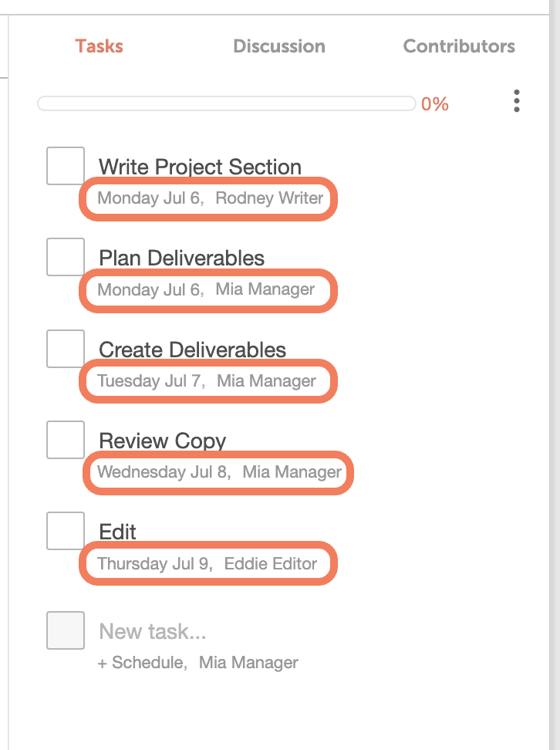Open the three-dot options menu
Image resolution: width=560 pixels, height=750 pixels.
pyautogui.click(x=516, y=100)
